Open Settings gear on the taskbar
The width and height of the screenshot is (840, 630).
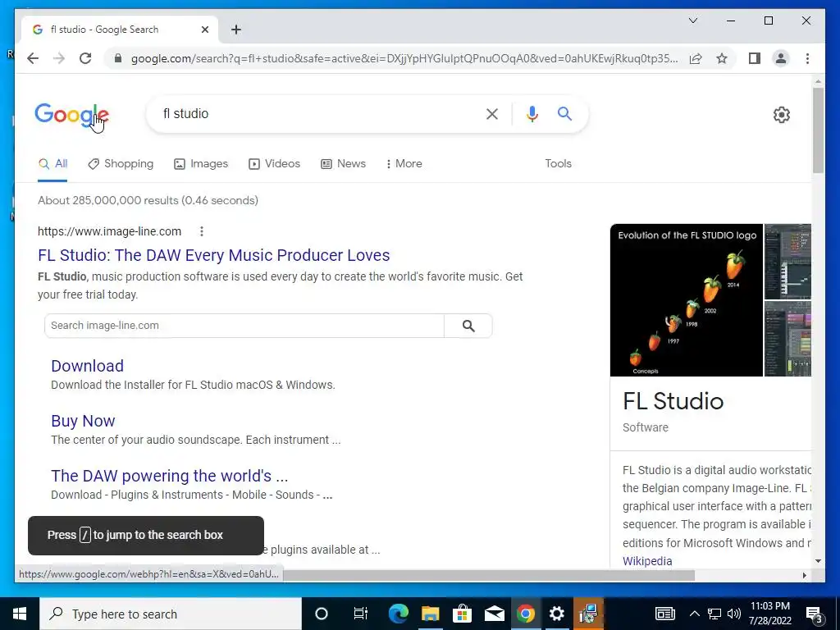557,614
